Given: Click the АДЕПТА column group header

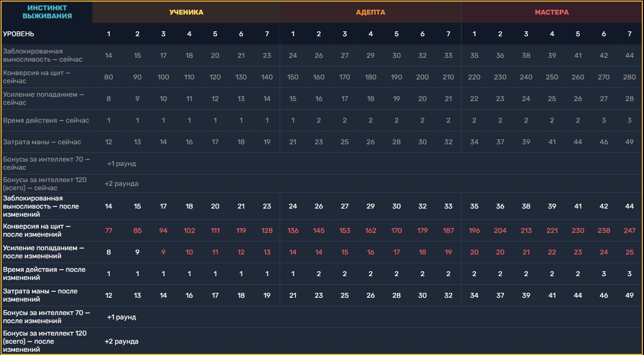Looking at the screenshot, I should (370, 12).
